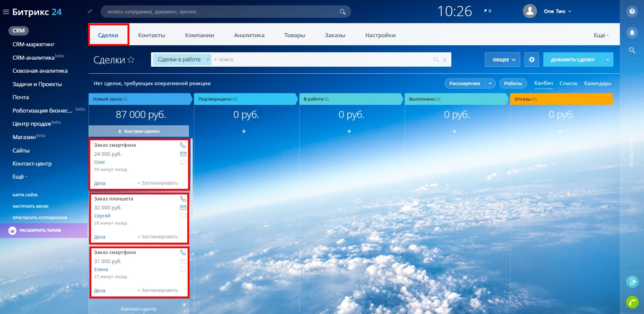Open chat icon on the Олег deal card
The image size is (644, 314).
click(x=183, y=163)
